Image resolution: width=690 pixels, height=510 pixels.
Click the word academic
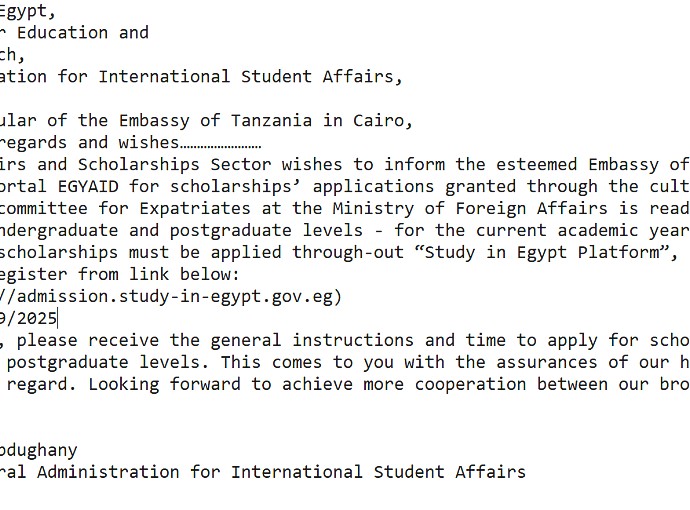[594, 230]
